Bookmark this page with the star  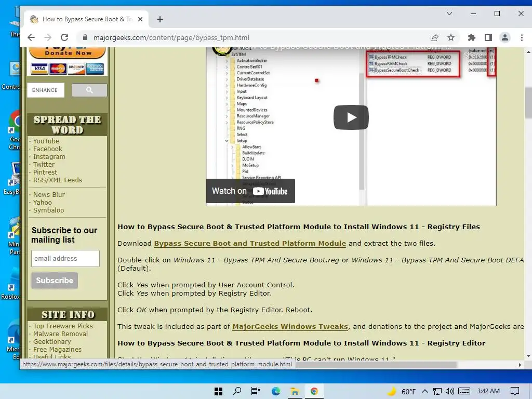tap(450, 37)
